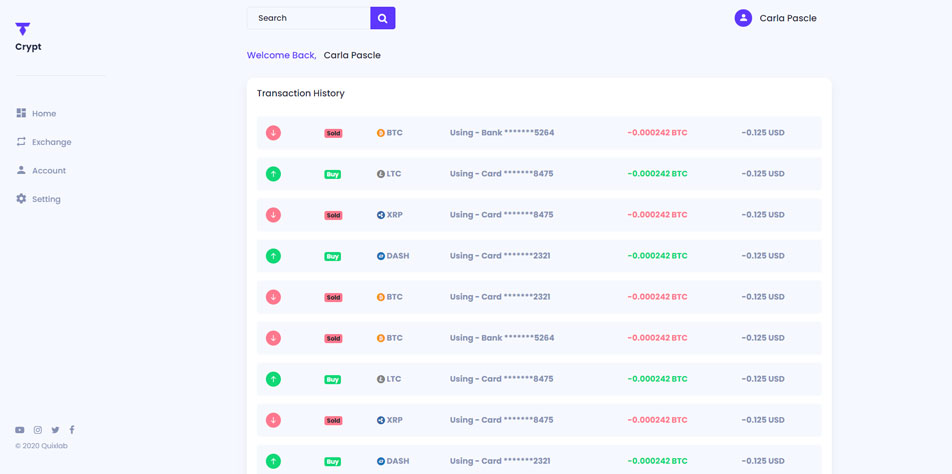
Task: Click the Sold badge on first transaction
Action: click(x=333, y=133)
